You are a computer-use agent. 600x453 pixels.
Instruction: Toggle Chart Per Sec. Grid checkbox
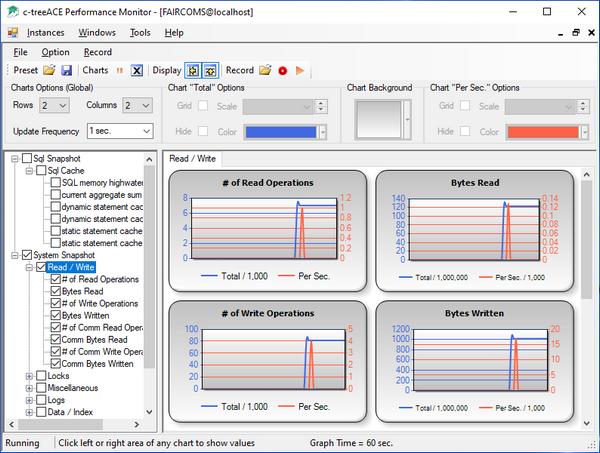point(465,106)
